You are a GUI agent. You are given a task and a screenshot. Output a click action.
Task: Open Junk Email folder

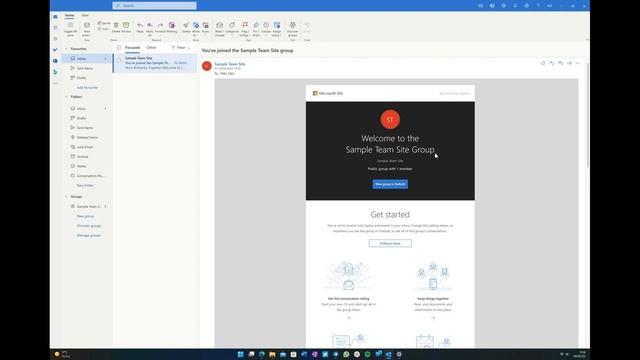click(87, 147)
